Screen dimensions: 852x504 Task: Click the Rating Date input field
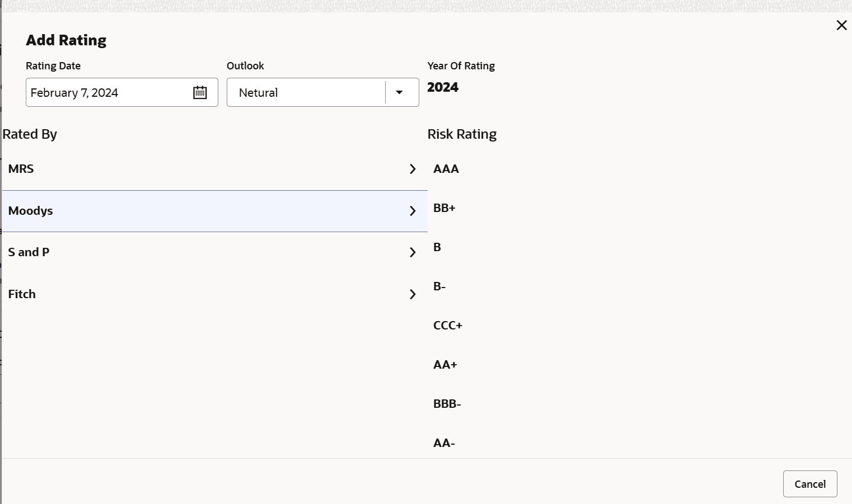[x=106, y=93]
